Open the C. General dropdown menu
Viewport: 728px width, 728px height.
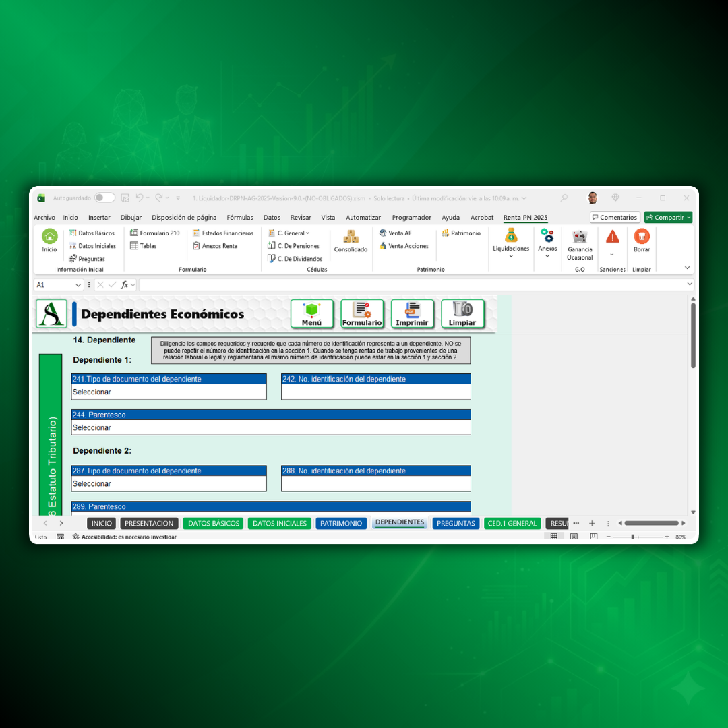(290, 233)
